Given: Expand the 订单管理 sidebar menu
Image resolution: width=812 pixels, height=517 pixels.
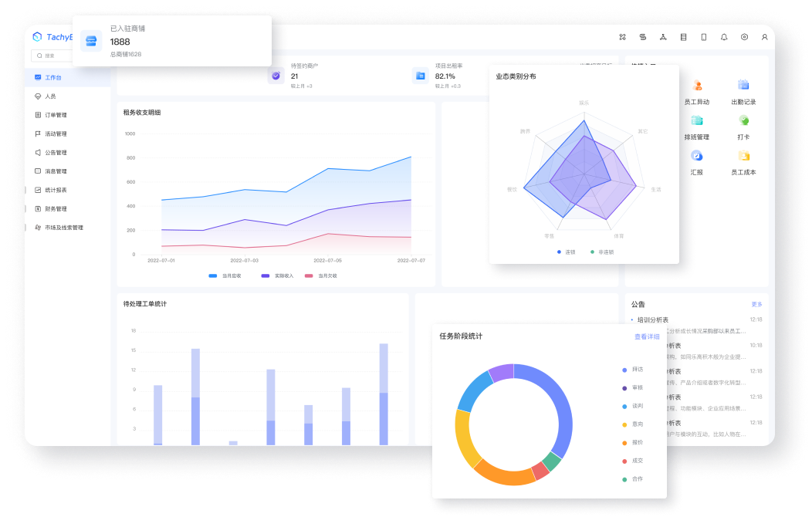Looking at the screenshot, I should click(55, 115).
